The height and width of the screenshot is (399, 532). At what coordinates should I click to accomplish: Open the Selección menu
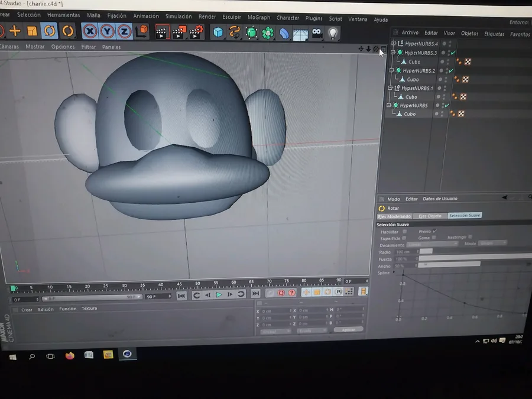point(29,15)
